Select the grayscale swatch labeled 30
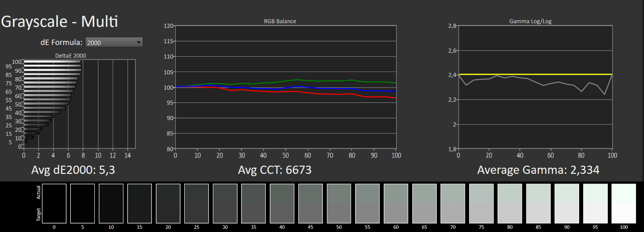 pyautogui.click(x=225, y=203)
